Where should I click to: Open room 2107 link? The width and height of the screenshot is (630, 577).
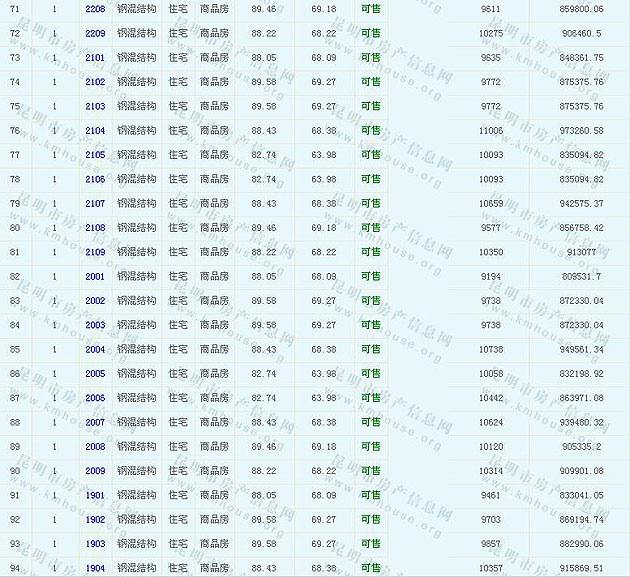coord(95,204)
